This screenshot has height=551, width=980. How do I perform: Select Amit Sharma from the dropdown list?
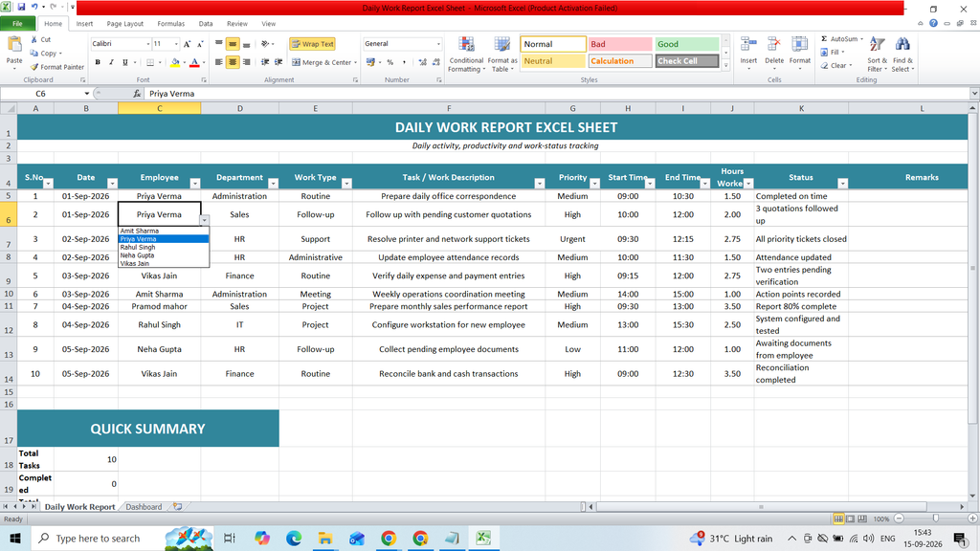(x=164, y=231)
